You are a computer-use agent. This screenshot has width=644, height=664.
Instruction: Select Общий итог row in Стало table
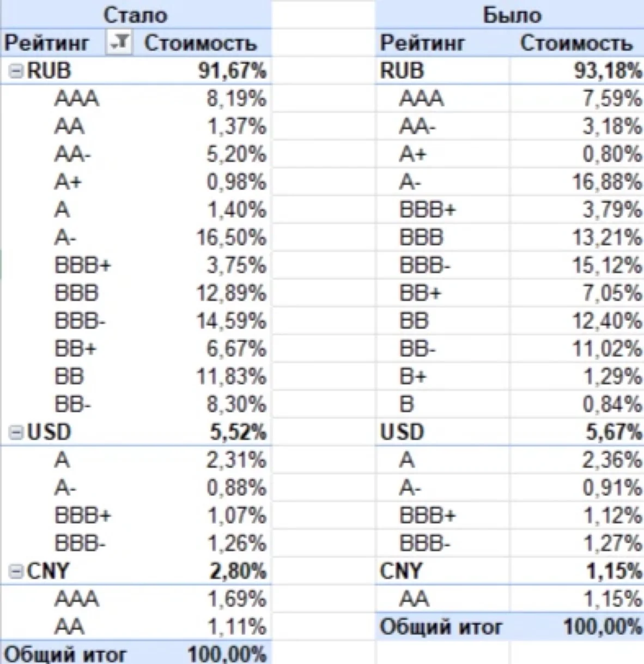135,653
